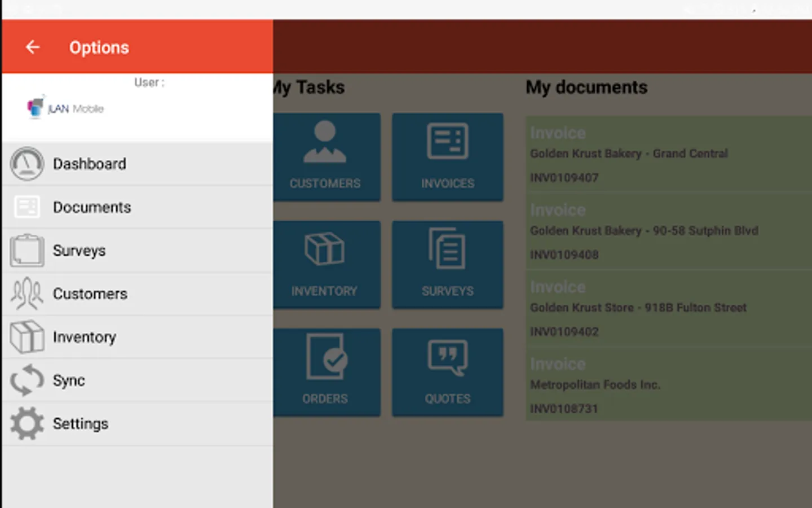Open the CUSTOMERS task tile
This screenshot has height=508, width=812.
pos(326,157)
